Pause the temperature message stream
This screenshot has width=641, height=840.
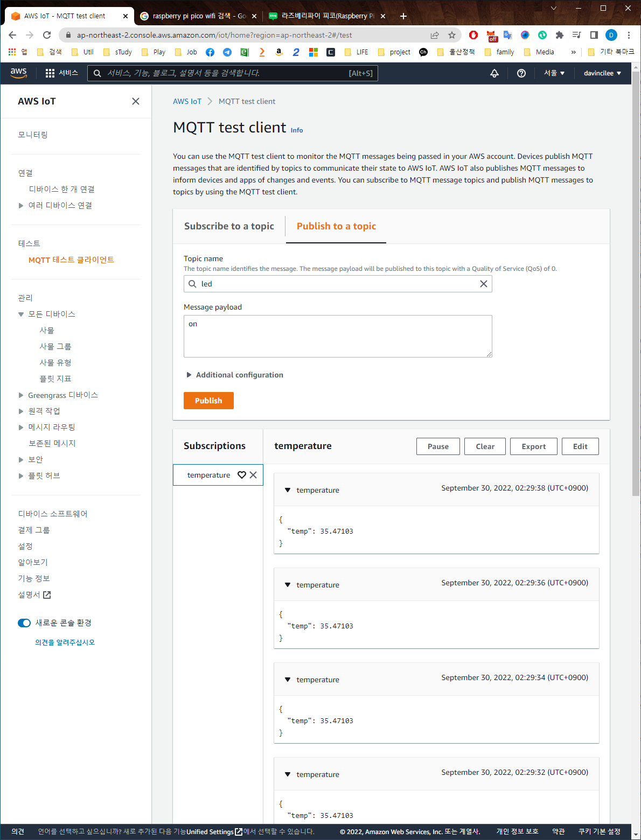[438, 446]
